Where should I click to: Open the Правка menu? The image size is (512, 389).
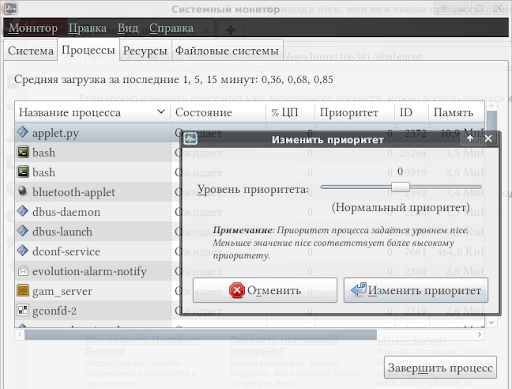click(x=88, y=28)
